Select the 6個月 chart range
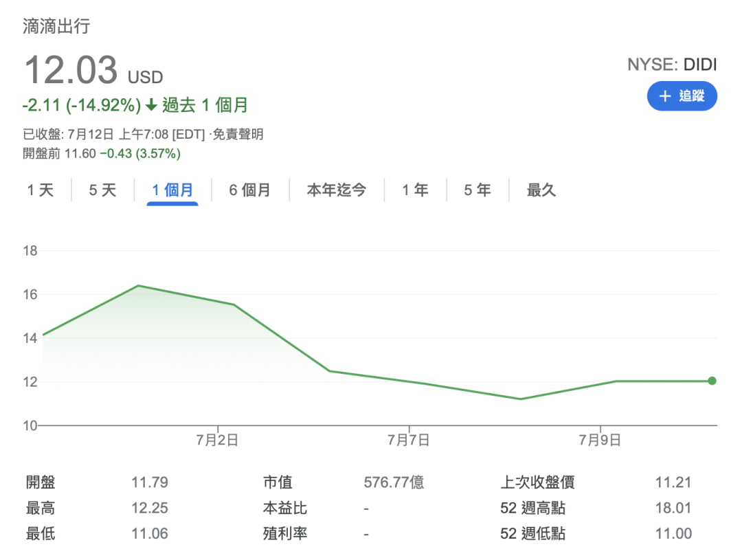742x560 pixels. [x=250, y=190]
